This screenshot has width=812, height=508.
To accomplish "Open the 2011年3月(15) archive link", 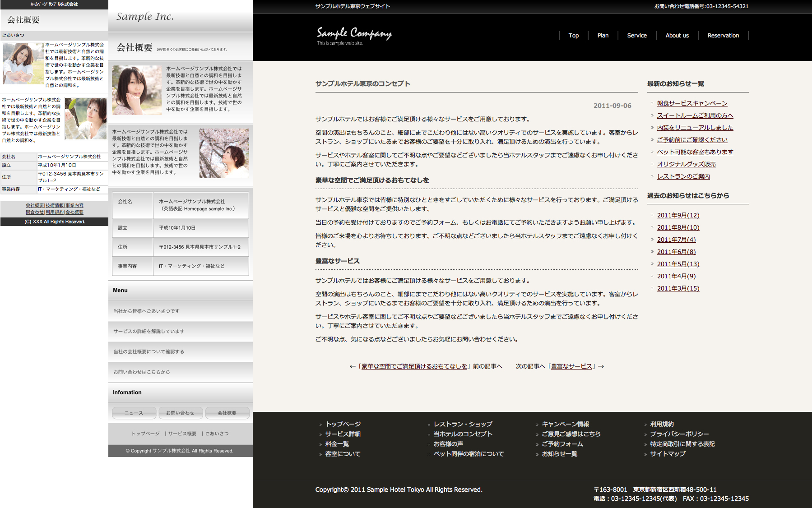I will [678, 288].
